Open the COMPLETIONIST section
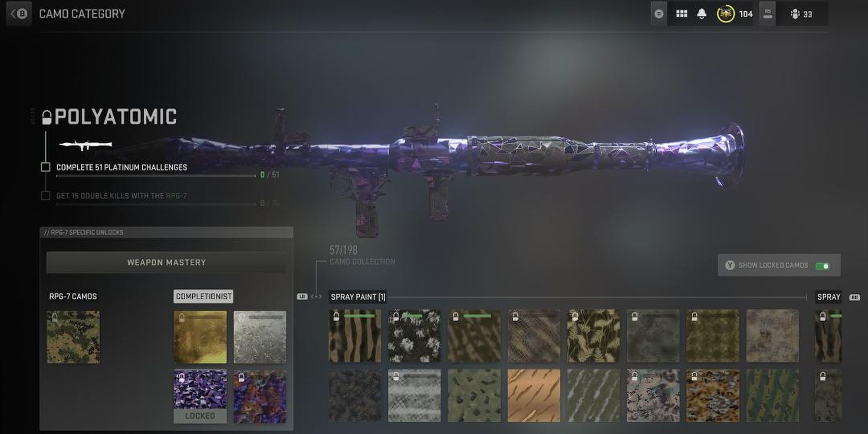This screenshot has height=434, width=868. [x=204, y=296]
